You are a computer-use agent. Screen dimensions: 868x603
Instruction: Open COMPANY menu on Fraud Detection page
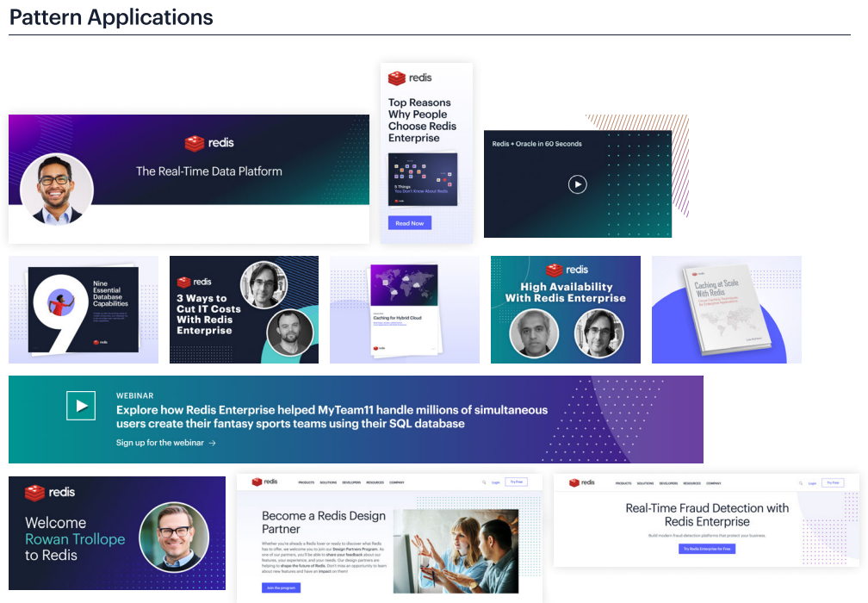click(714, 483)
